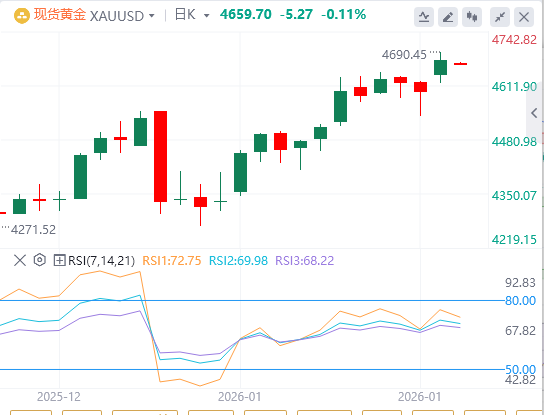Remove the RSI indicator with X icon
This screenshot has width=544, height=415.
[20, 260]
